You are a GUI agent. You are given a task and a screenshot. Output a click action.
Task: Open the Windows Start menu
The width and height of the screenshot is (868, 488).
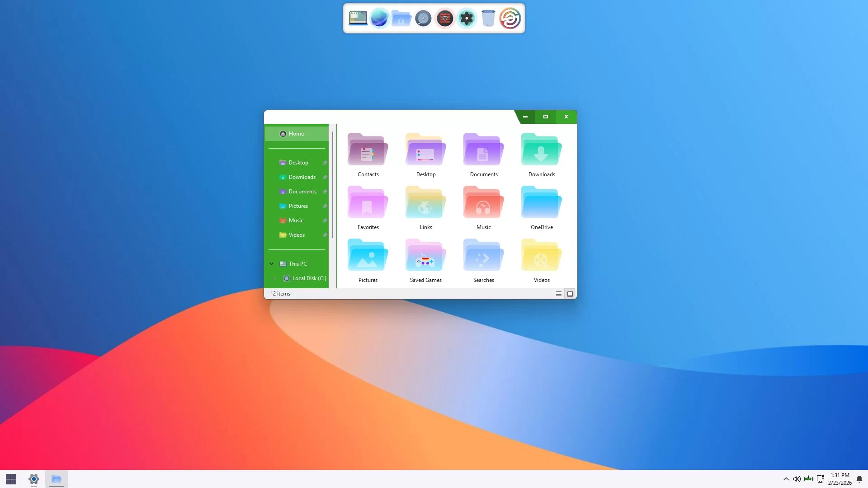11,479
